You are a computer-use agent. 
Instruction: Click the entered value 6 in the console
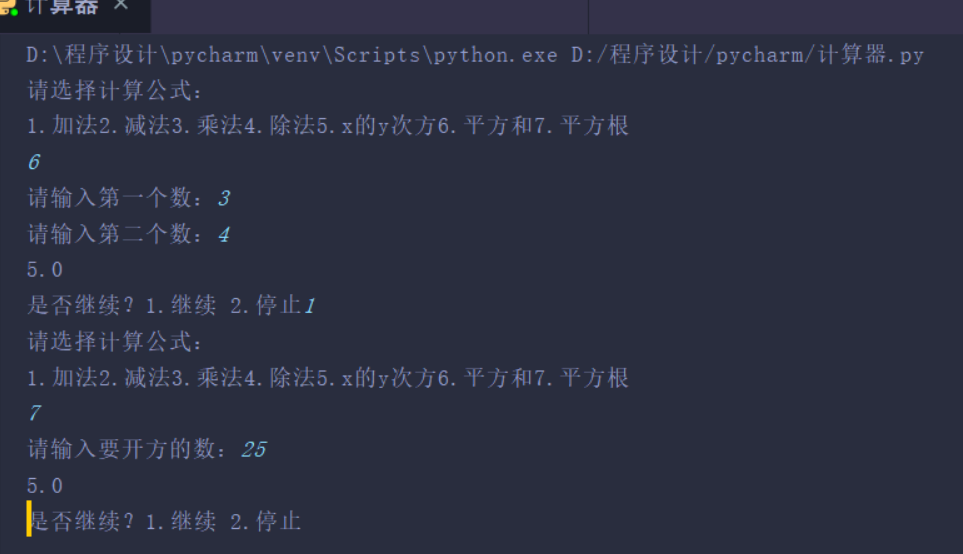[x=34, y=162]
